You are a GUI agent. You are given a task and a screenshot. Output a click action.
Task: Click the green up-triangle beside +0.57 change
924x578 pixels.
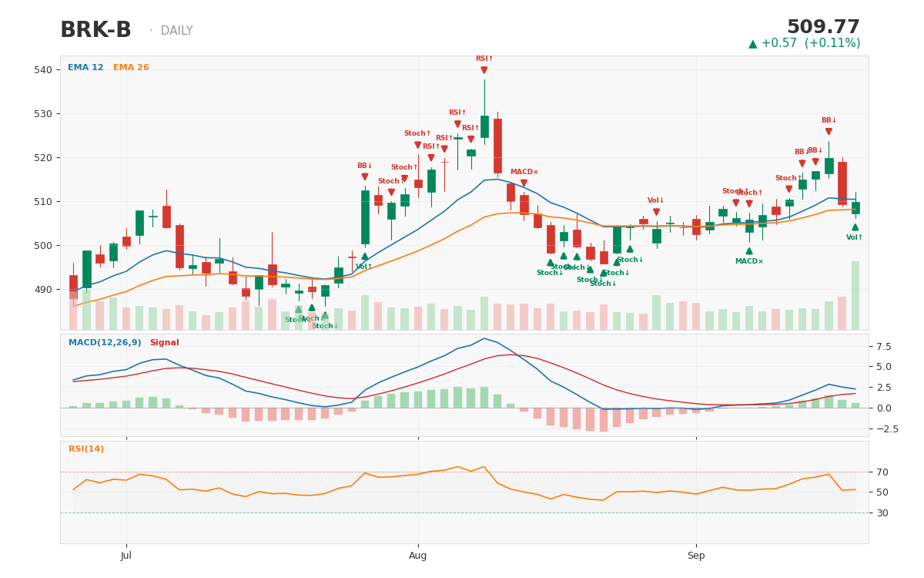click(x=754, y=44)
